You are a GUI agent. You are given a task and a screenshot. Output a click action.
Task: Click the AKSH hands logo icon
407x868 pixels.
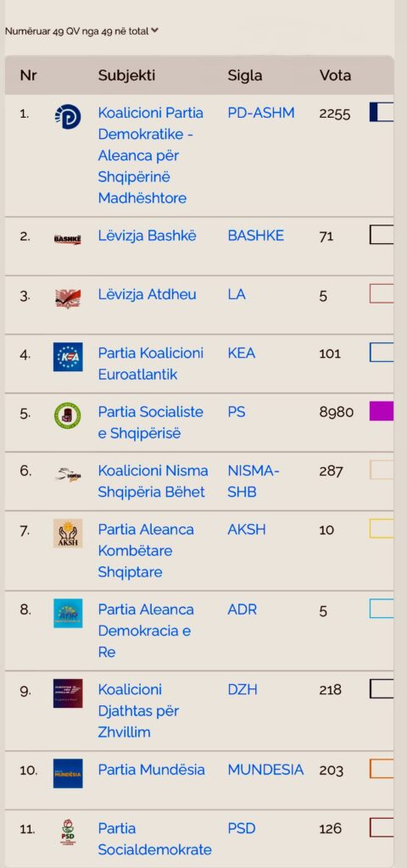tap(68, 533)
